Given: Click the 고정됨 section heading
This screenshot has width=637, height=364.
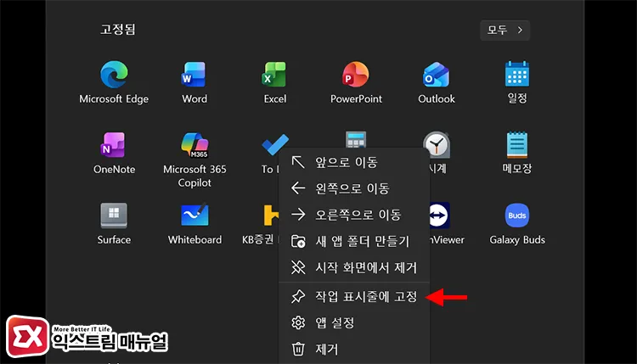Looking at the screenshot, I should click(118, 30).
